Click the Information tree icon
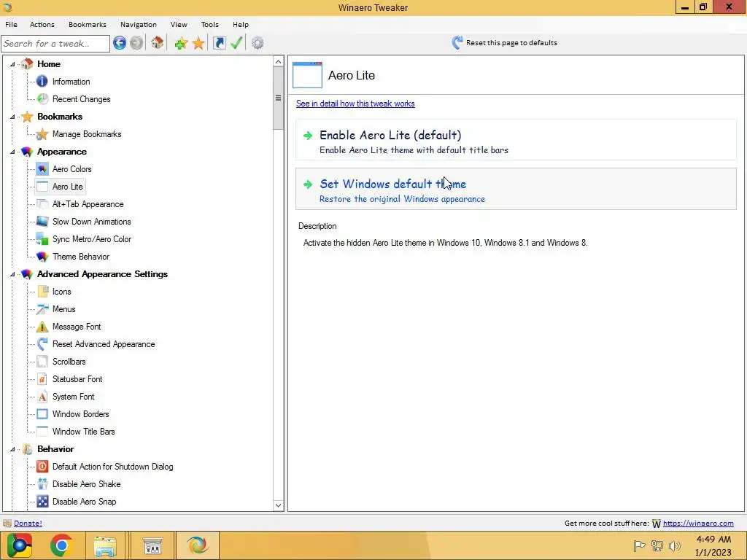747x560 pixels. pyautogui.click(x=42, y=82)
